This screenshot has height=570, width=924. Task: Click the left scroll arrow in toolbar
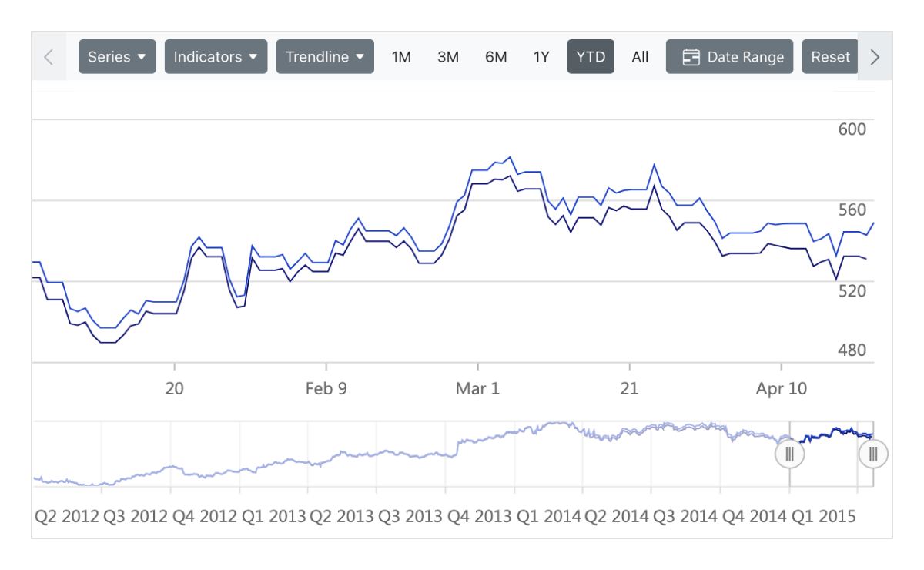point(49,57)
